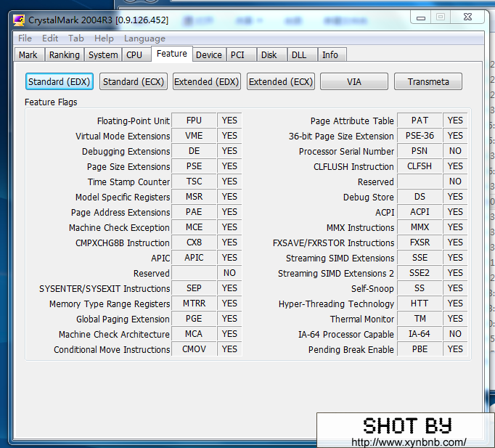The width and height of the screenshot is (495, 448).
Task: Click the Extended (EDX) button
Action: click(206, 82)
